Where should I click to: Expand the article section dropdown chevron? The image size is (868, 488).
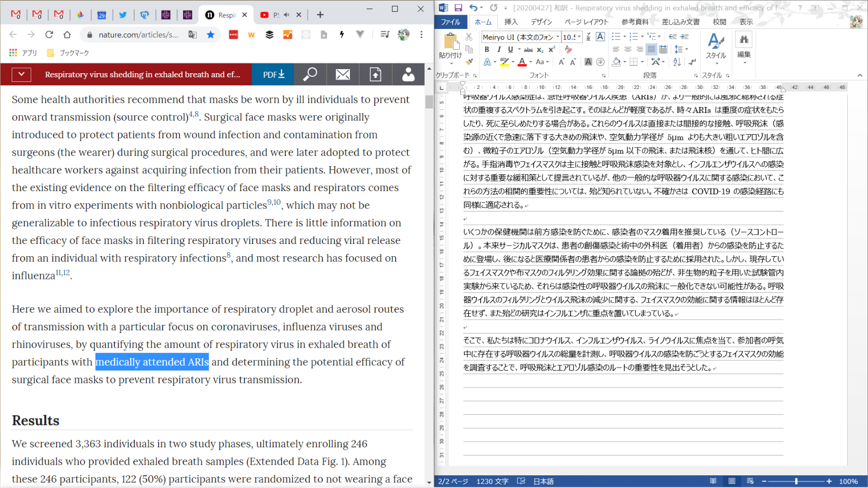[x=21, y=75]
